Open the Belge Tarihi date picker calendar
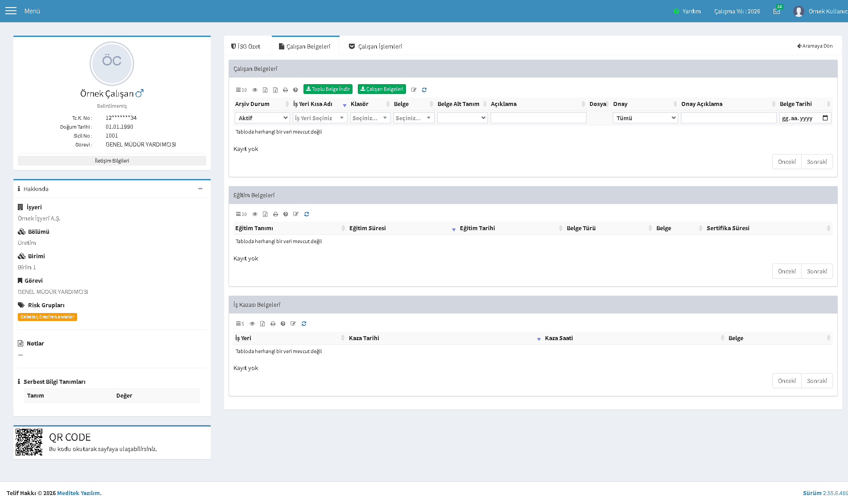Image resolution: width=848 pixels, height=504 pixels. click(825, 118)
